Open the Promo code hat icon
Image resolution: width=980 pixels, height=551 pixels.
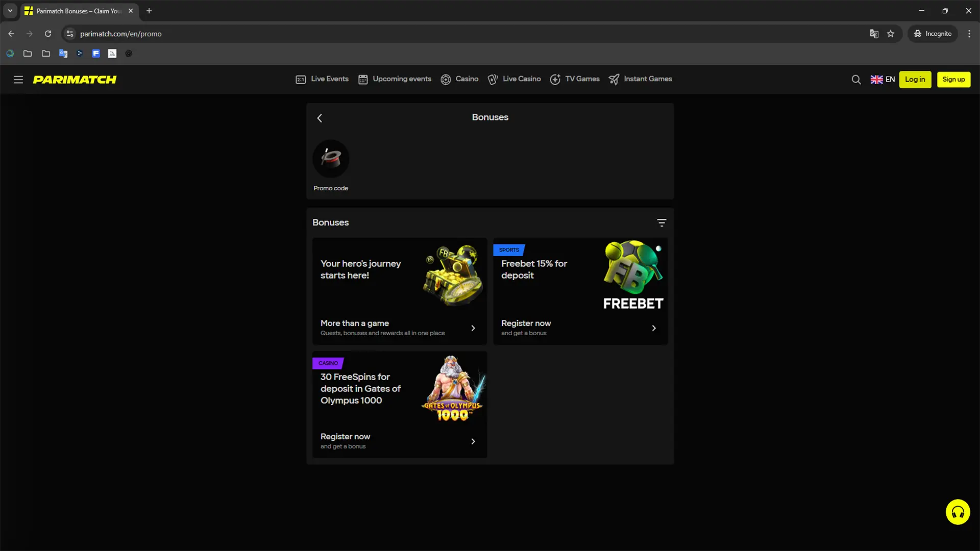click(x=331, y=159)
